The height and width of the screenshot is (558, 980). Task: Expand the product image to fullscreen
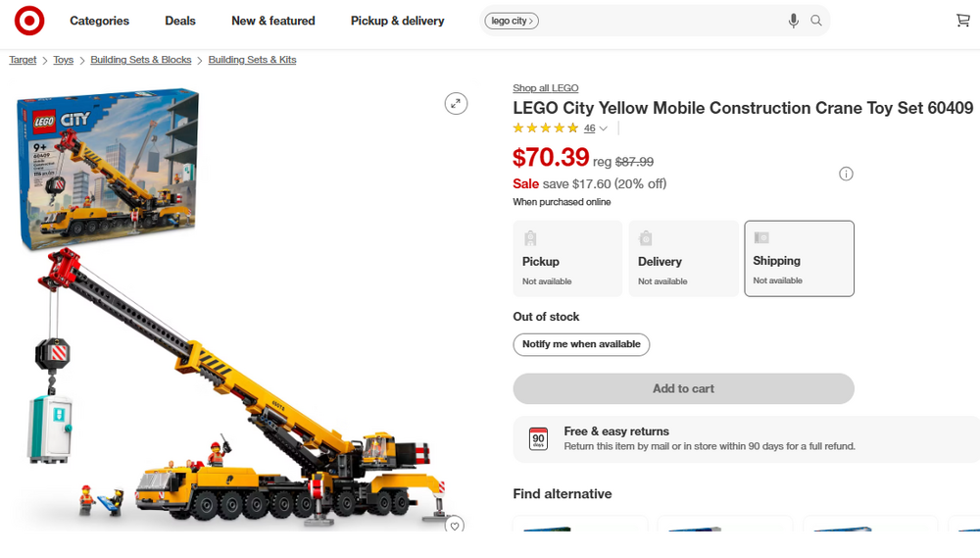click(456, 103)
